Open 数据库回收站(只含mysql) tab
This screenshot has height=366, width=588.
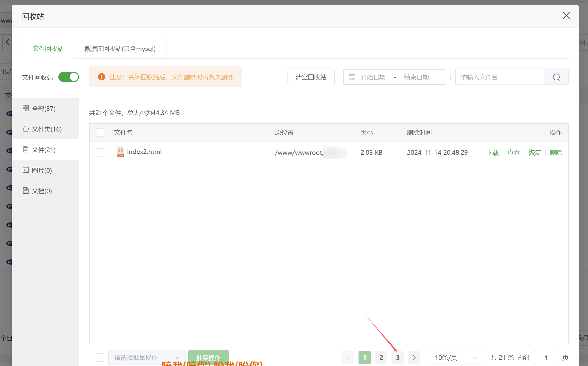(x=120, y=49)
